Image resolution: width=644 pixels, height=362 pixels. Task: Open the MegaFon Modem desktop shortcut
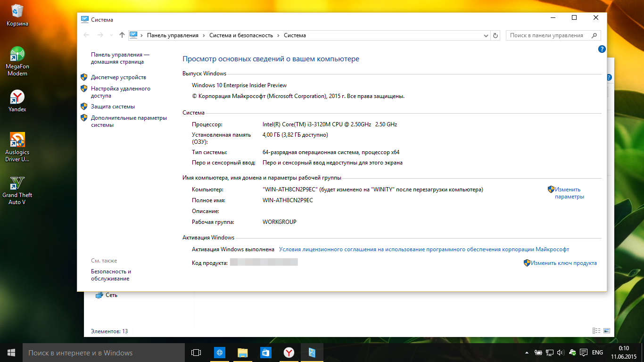pos(17,55)
